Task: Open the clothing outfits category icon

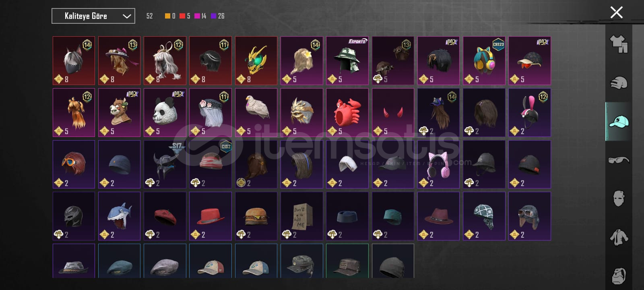Action: (x=618, y=44)
